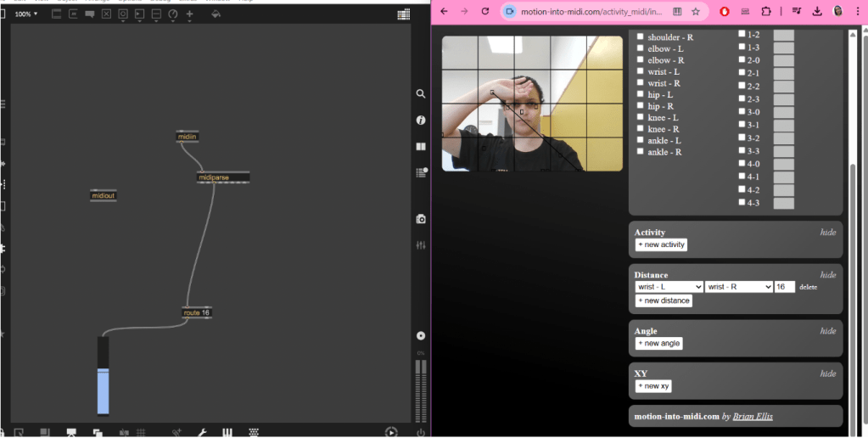This screenshot has width=868, height=438.
Task: Click the camera snapshots icon in sidebar
Action: (x=420, y=219)
